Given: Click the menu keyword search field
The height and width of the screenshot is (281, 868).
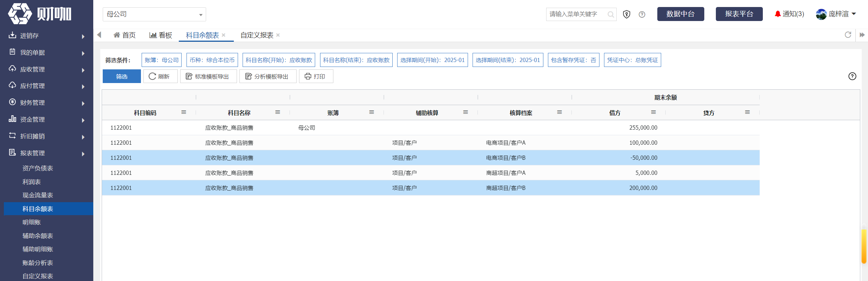Looking at the screenshot, I should click(x=577, y=14).
